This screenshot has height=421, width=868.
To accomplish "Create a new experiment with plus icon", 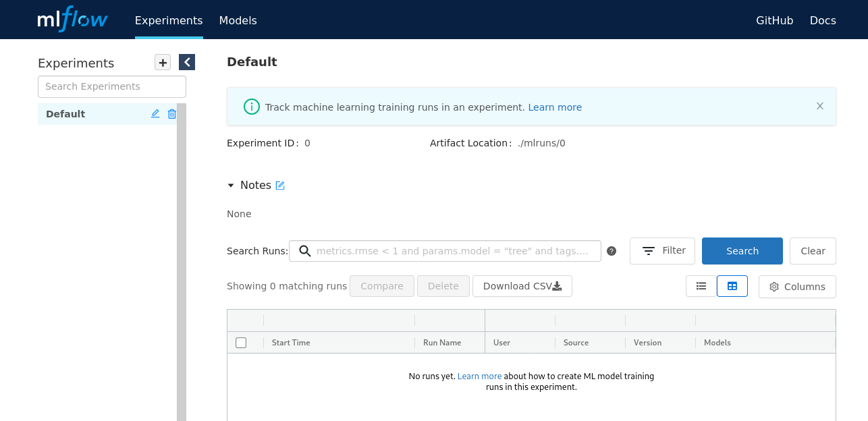I will point(163,63).
